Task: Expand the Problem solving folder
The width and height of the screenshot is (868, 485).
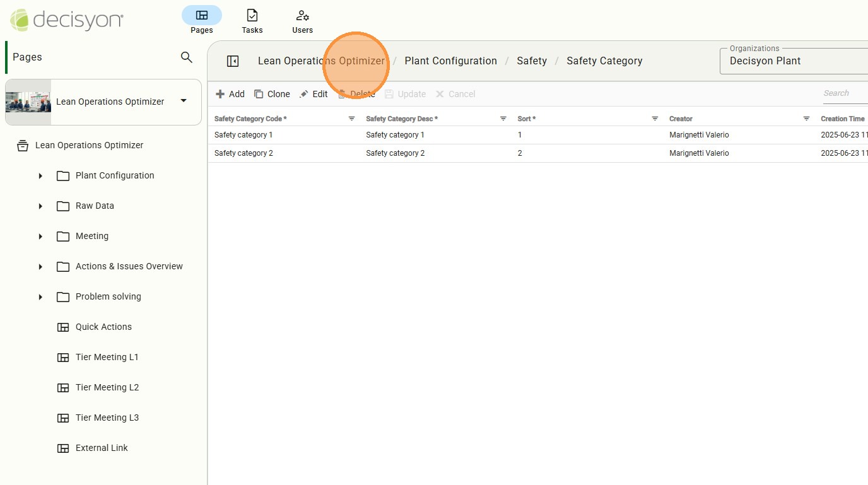Action: pyautogui.click(x=40, y=297)
